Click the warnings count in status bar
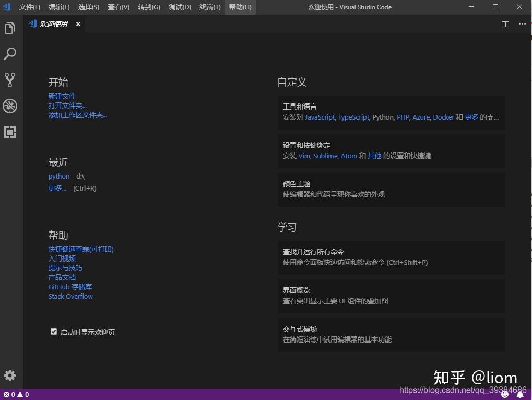The image size is (532, 400). (x=23, y=395)
